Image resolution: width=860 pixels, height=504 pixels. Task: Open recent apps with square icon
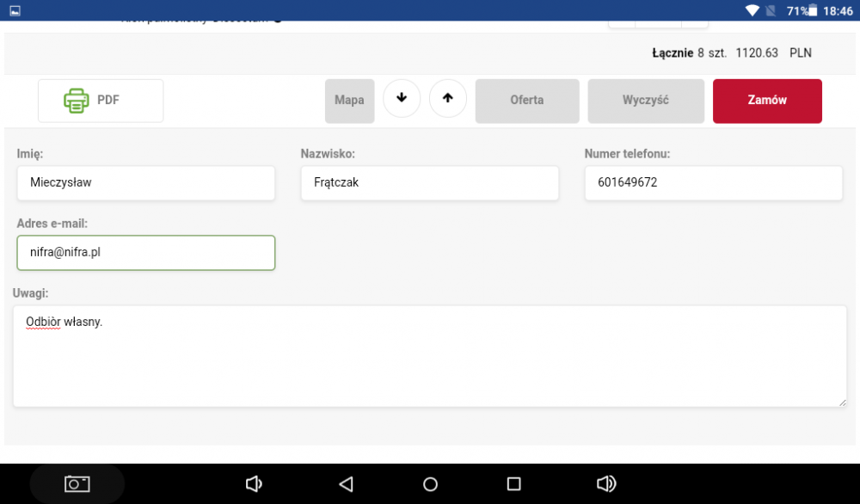513,484
